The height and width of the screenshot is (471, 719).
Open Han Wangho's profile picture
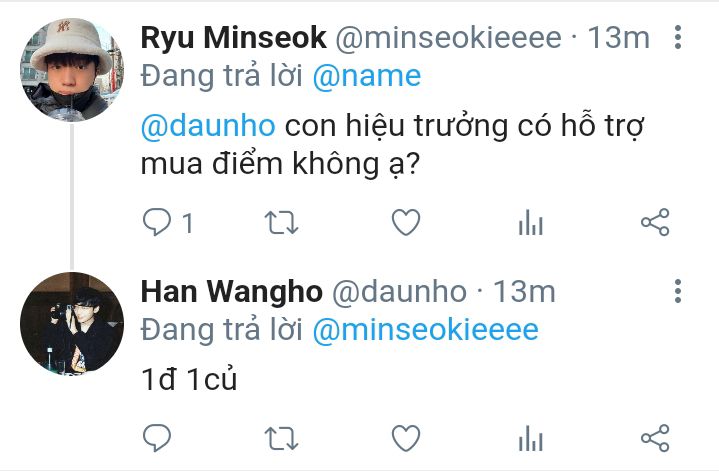(72, 324)
